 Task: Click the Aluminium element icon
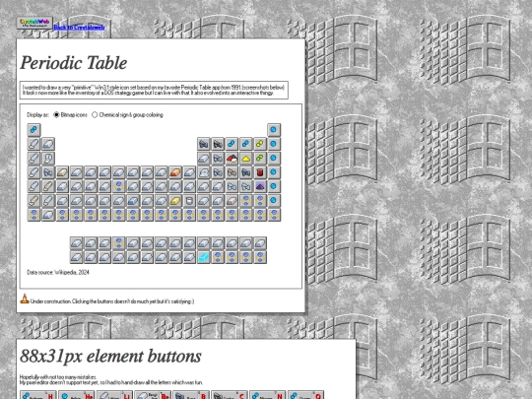[x=204, y=158]
